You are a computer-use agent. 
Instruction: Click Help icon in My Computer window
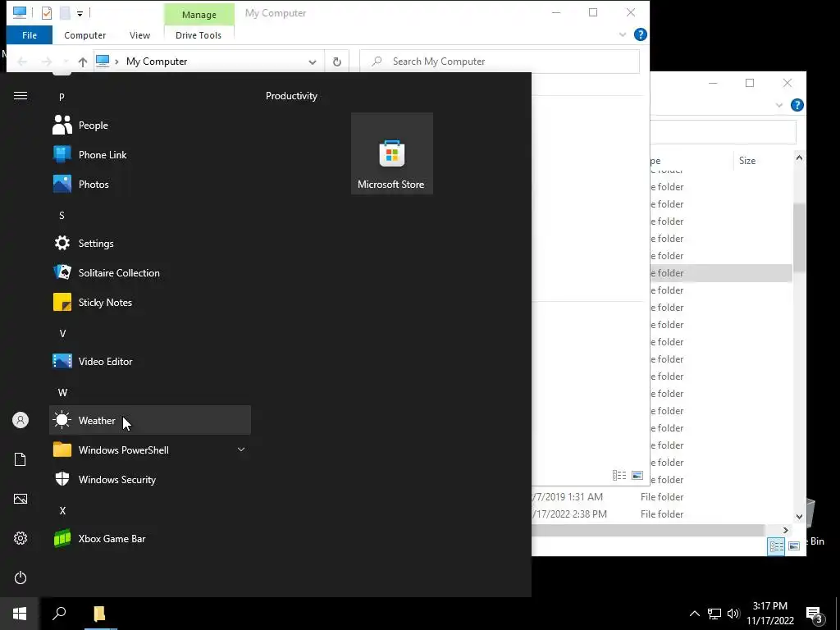coord(640,34)
